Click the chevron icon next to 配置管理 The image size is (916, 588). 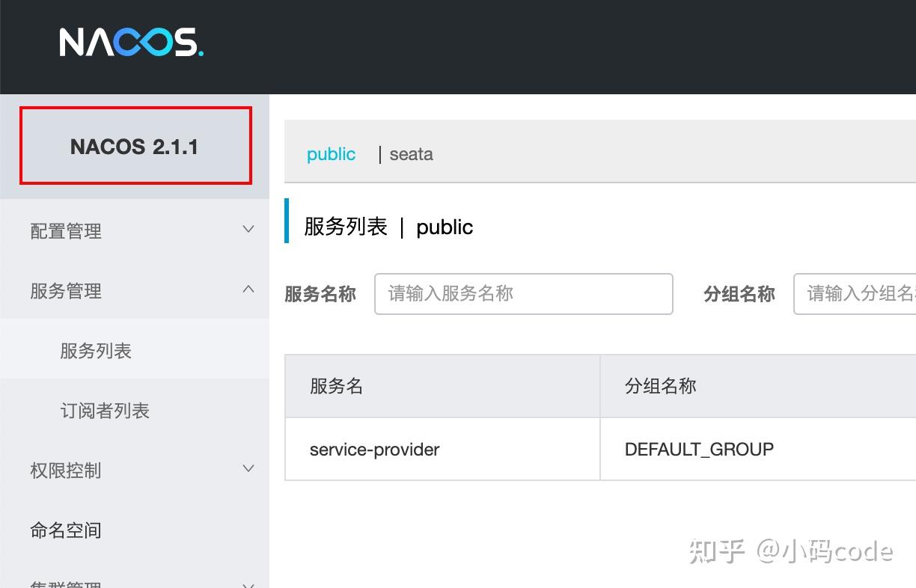248,229
